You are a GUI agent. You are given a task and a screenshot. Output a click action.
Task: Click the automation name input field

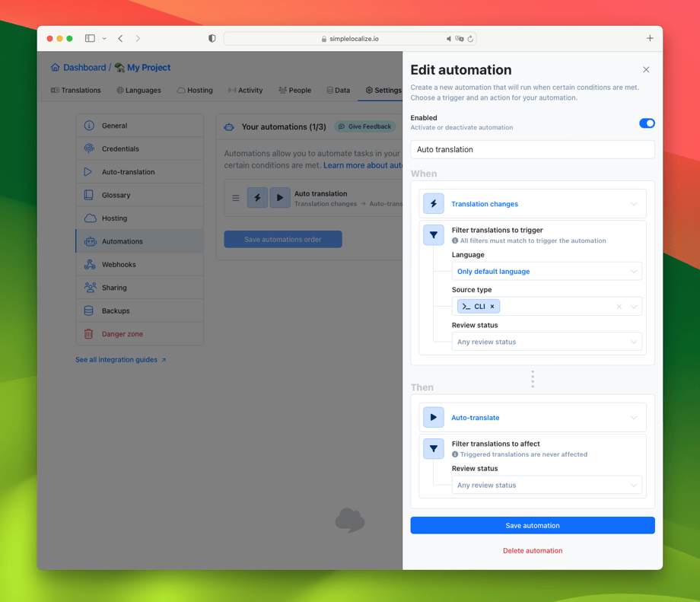coord(532,150)
